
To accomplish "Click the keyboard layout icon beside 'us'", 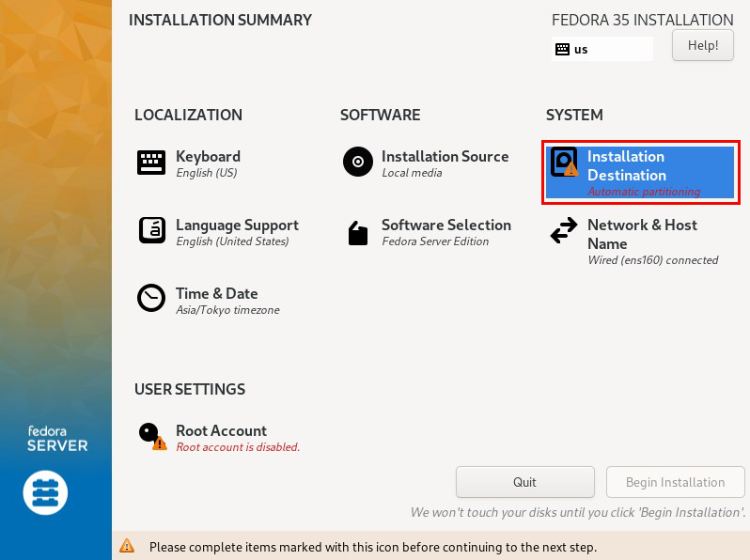I will 562,49.
